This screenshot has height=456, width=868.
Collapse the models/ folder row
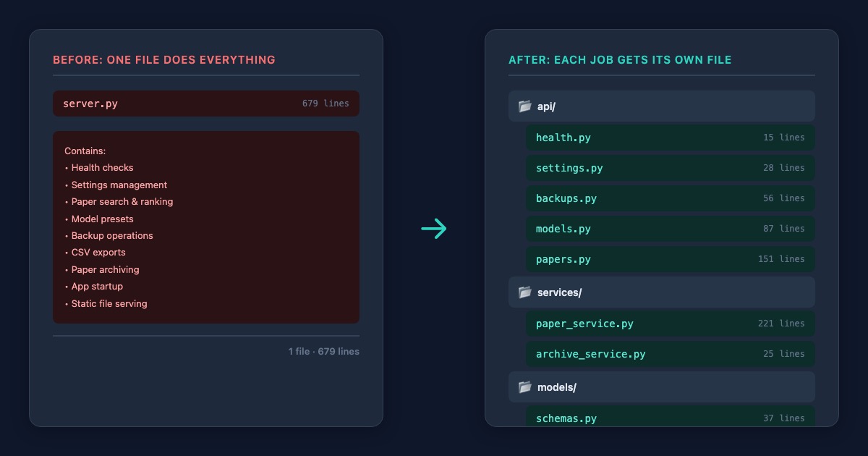tap(661, 387)
